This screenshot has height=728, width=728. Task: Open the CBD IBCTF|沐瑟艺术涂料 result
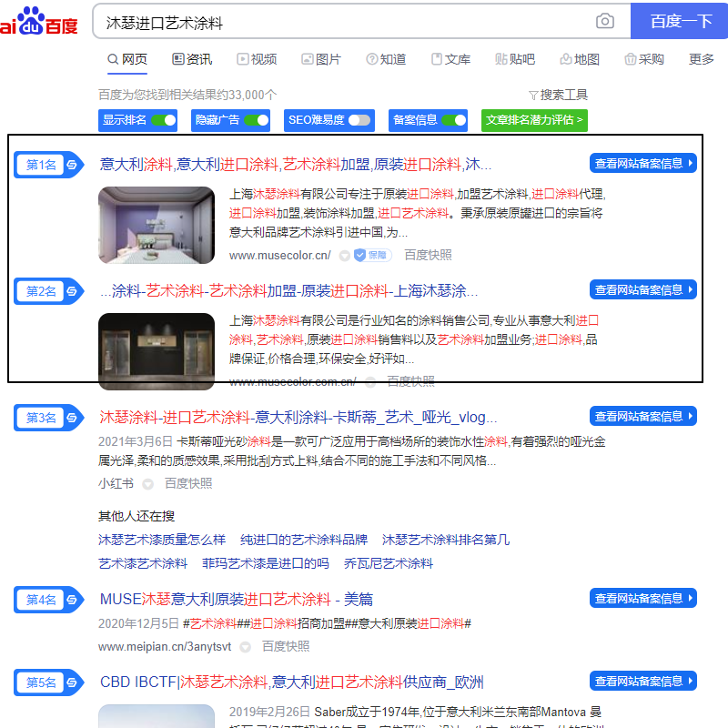[x=291, y=682]
